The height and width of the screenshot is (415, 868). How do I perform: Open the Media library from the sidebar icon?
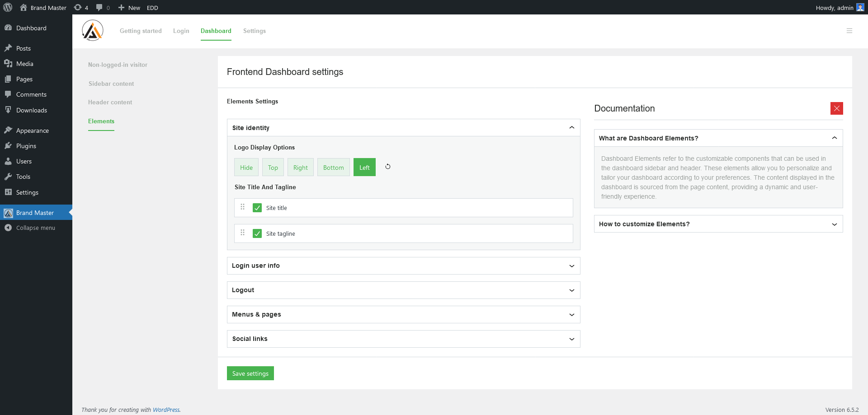[x=9, y=63]
